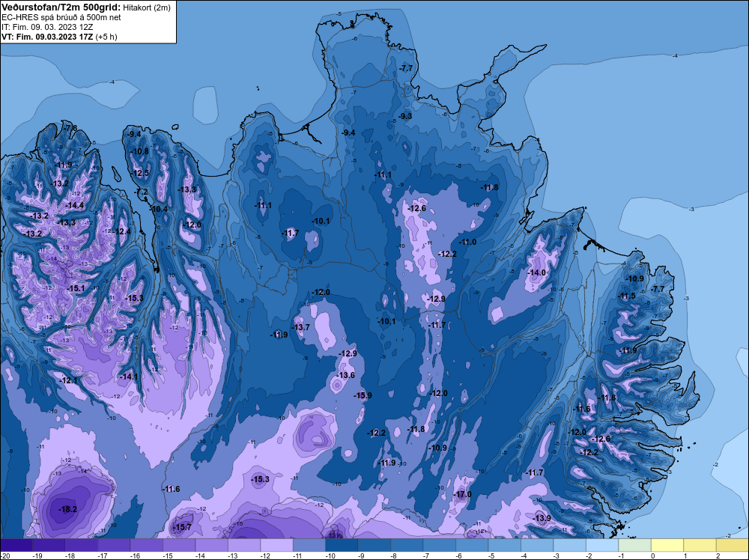Click the -14.4 temperature value
Viewport: 749px width, 560px height.
point(74,205)
